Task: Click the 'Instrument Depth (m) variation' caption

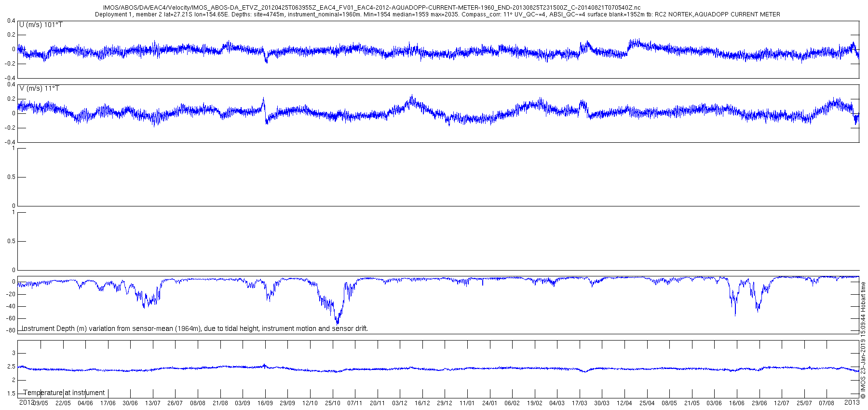Action: (x=195, y=328)
